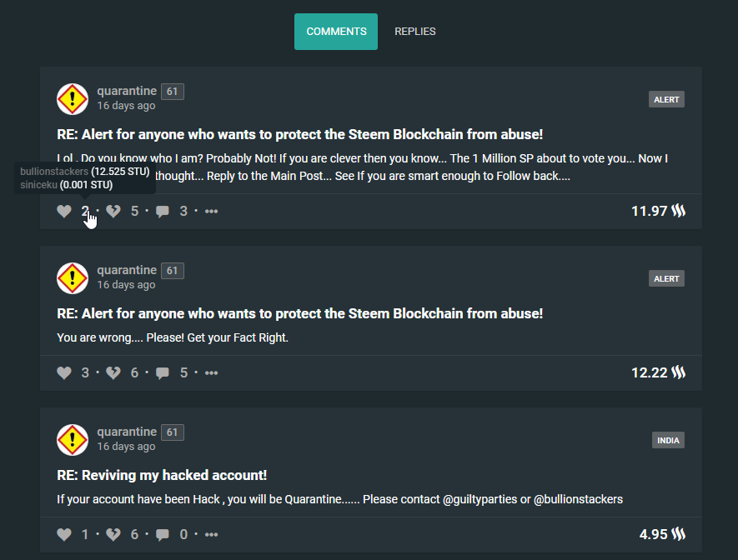Screen dimensions: 738x560
Task: Open 'RE: Reviving my hacked account!' title
Action: point(162,475)
